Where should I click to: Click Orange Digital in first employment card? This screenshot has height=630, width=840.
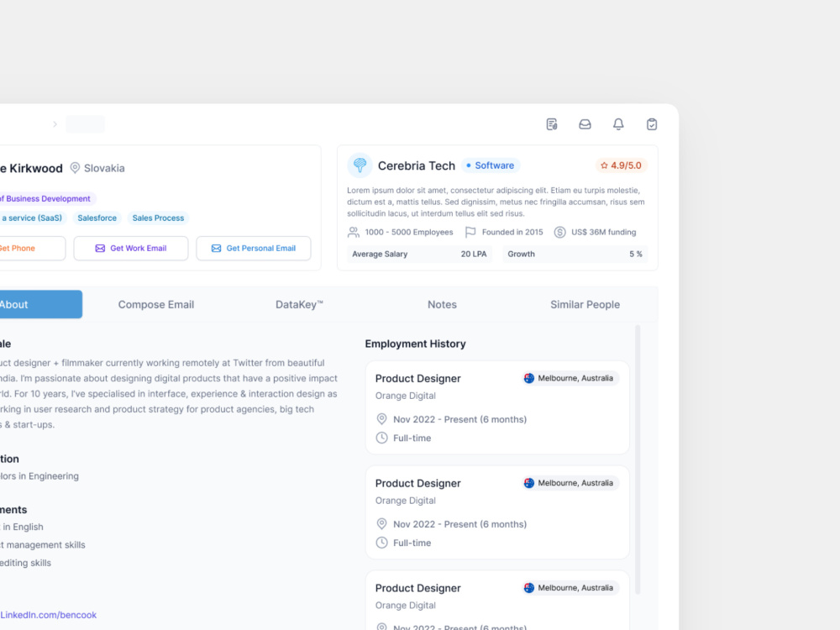(406, 396)
